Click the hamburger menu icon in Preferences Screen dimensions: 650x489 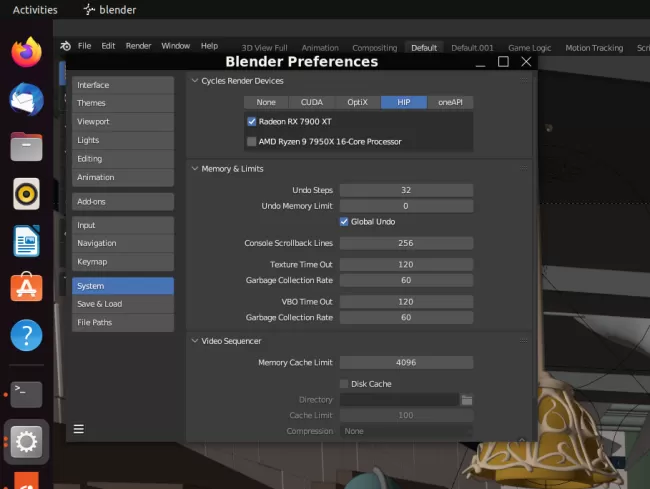pos(79,429)
